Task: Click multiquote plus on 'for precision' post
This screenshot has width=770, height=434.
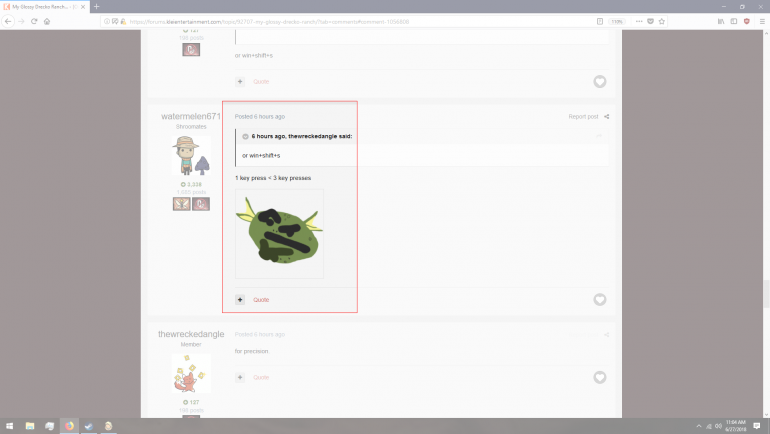Action: 240,378
